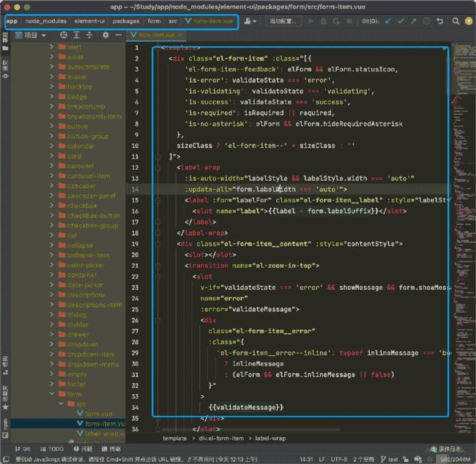This screenshot has width=476, height=464.
Task: Click div.el-form-item in editor breadcrumb
Action: click(221, 438)
